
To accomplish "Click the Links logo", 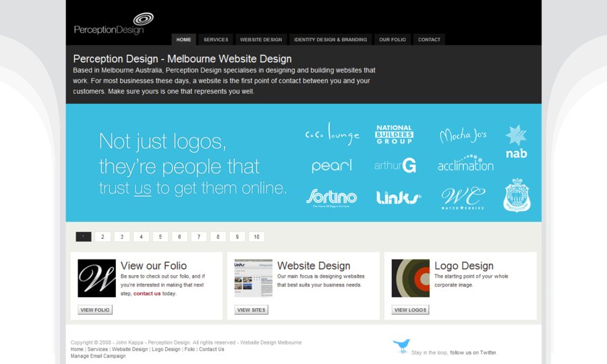I will click(x=399, y=198).
